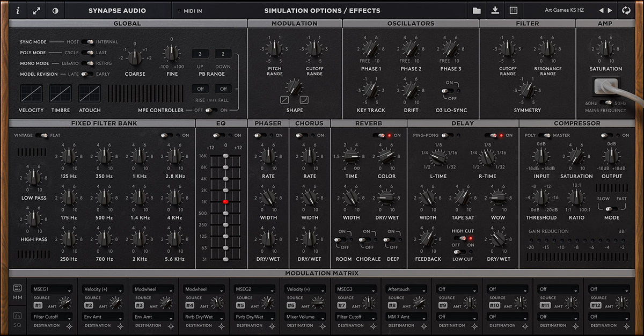The width and height of the screenshot is (644, 336).
Task: Click the EQ 31 Hz band slider handle
Action: [225, 259]
